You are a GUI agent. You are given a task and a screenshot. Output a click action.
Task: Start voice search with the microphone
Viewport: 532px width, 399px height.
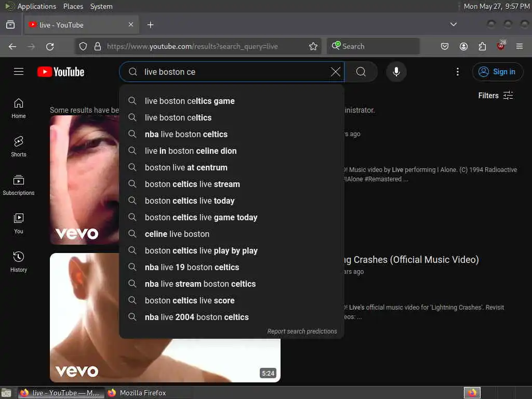(396, 72)
